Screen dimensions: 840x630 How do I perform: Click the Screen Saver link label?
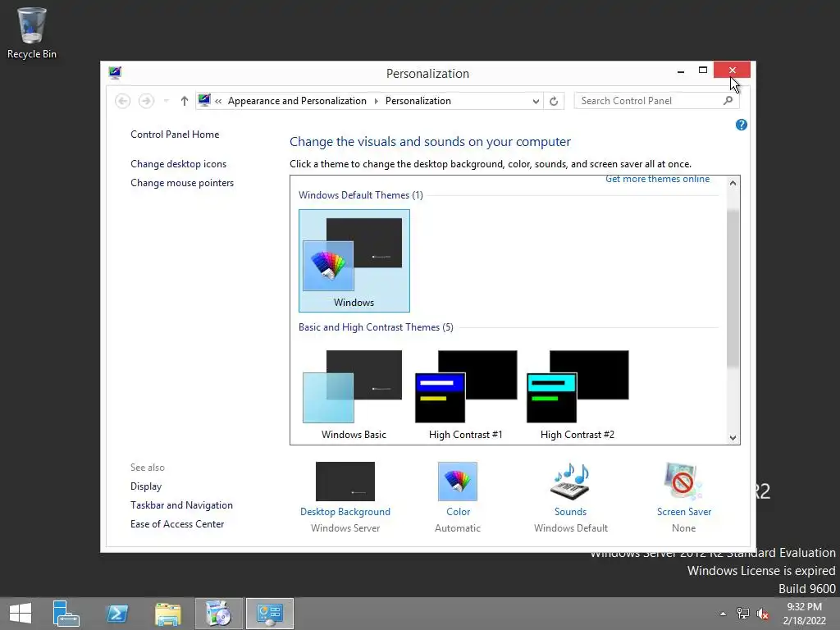684,512
